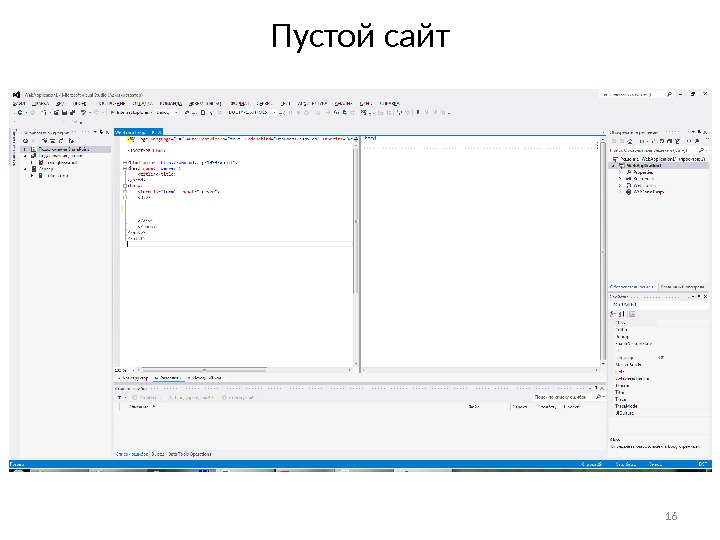Expand the last child node in Server Explorer
This screenshot has height=540, width=720.
pyautogui.click(x=32, y=175)
